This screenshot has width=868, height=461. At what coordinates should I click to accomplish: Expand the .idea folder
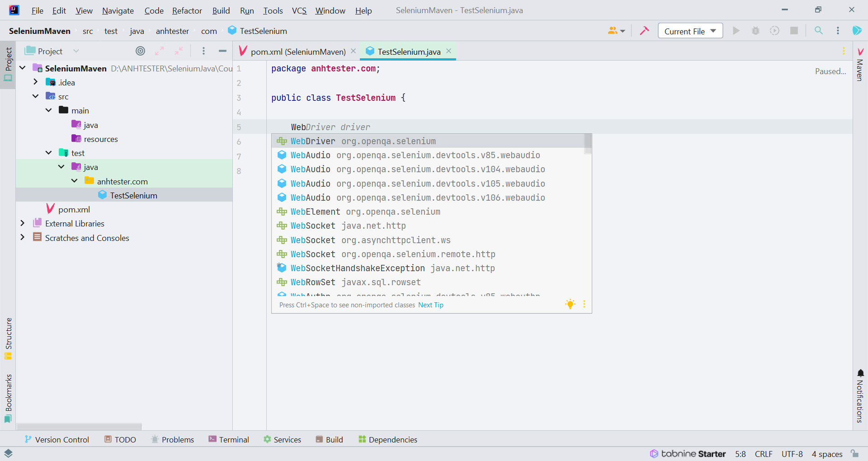36,82
